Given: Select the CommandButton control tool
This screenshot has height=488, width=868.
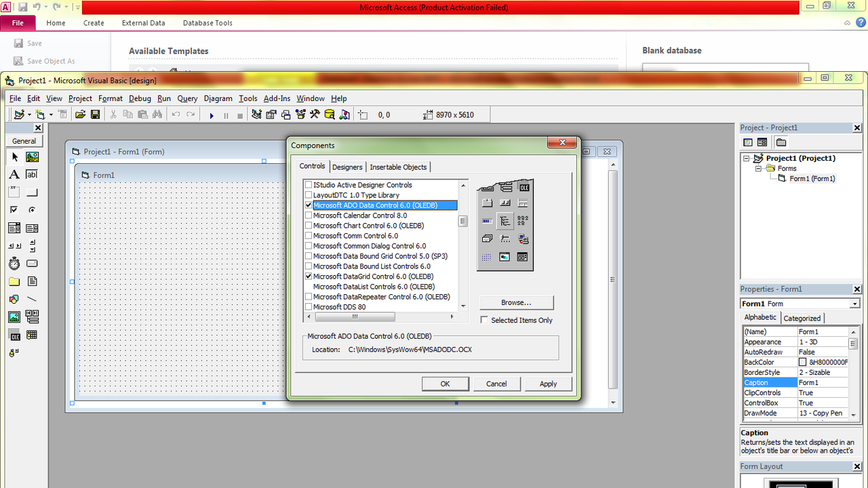Looking at the screenshot, I should [x=32, y=192].
